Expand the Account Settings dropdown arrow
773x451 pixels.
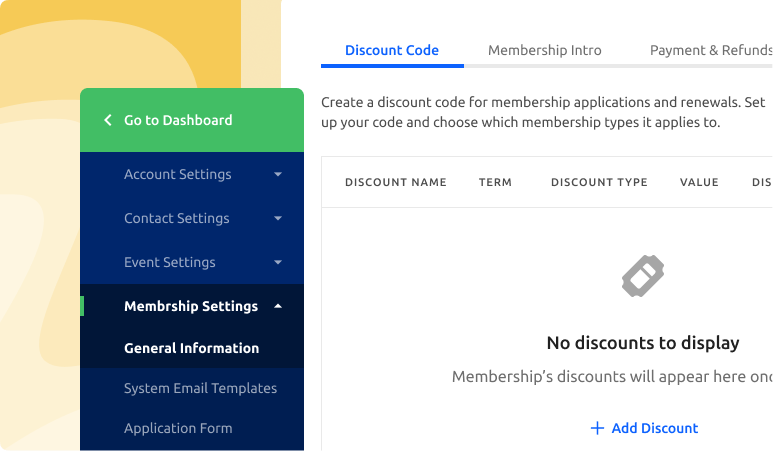click(278, 174)
